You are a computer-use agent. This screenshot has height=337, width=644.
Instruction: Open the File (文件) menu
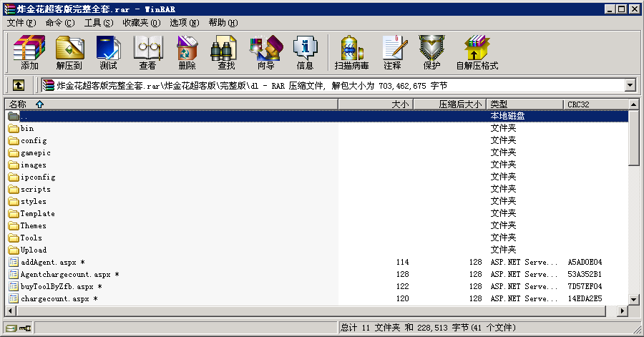[x=20, y=23]
